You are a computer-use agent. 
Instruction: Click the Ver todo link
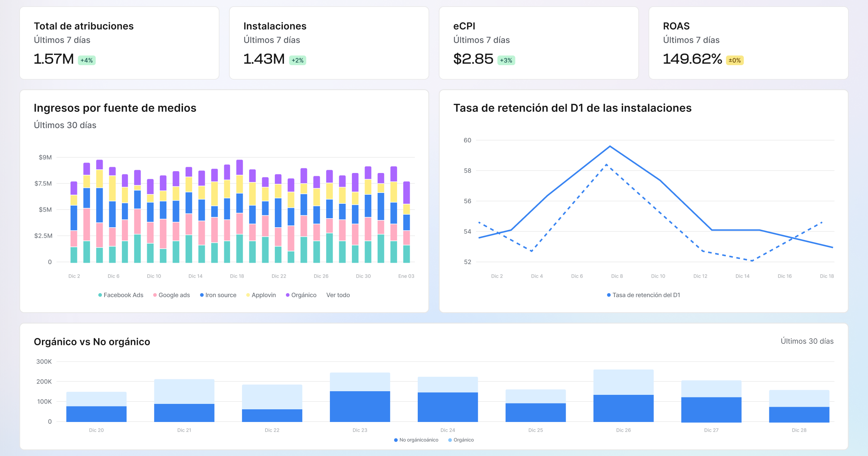pos(338,295)
